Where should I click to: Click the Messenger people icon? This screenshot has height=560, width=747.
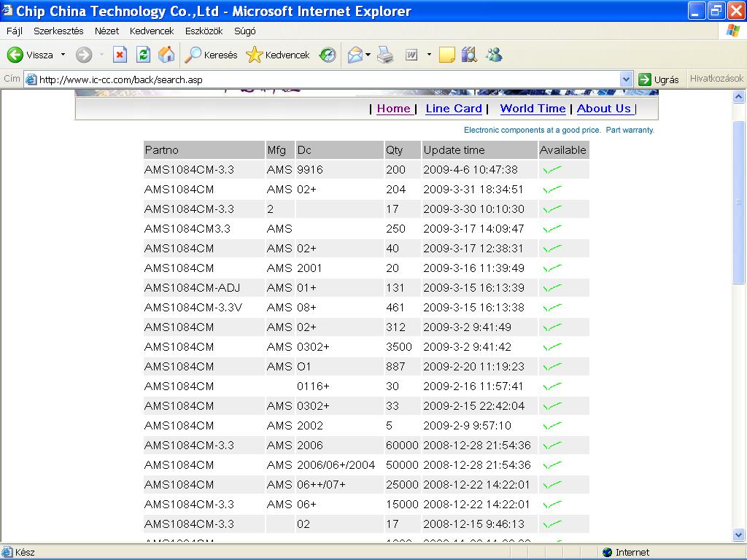[494, 55]
